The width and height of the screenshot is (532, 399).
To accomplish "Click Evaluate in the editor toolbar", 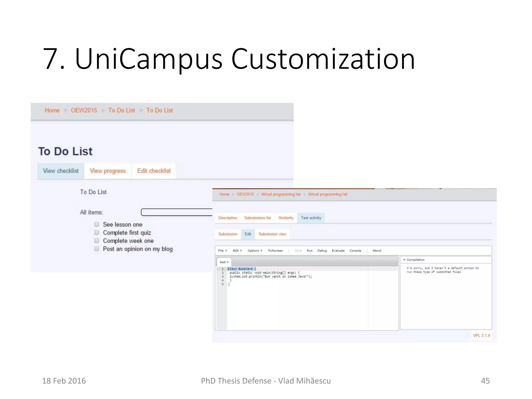I will point(338,251).
